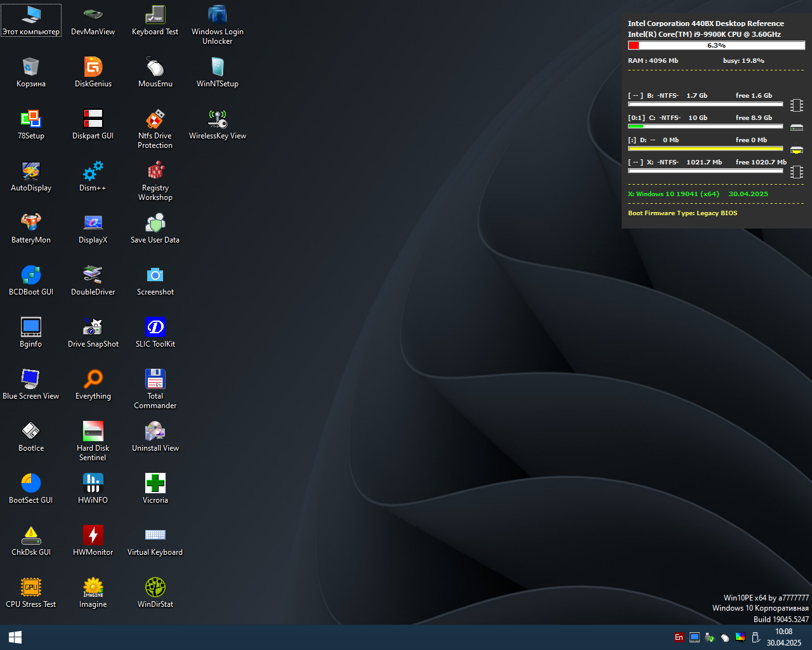This screenshot has width=812, height=650.
Task: Open the DevManView desktop icon
Action: [93, 20]
